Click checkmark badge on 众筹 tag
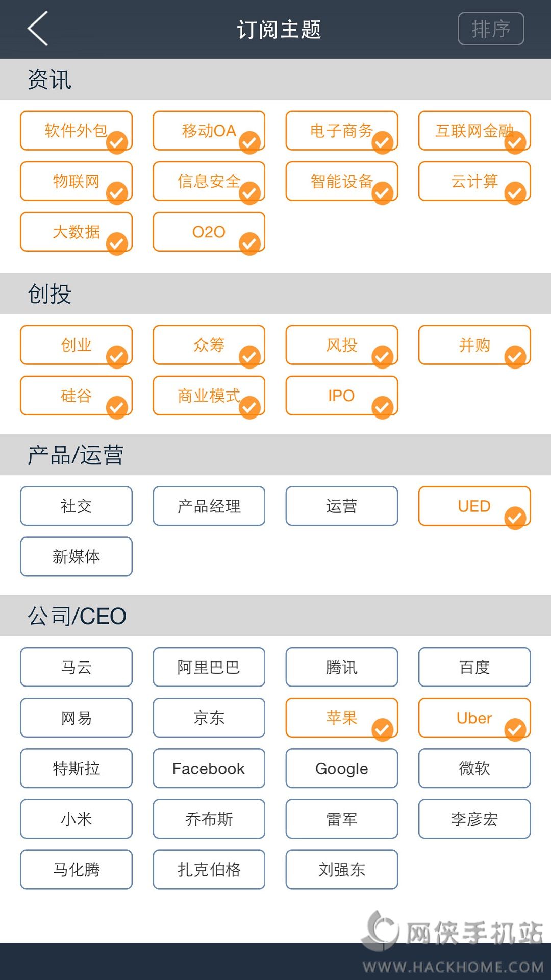 click(x=249, y=356)
